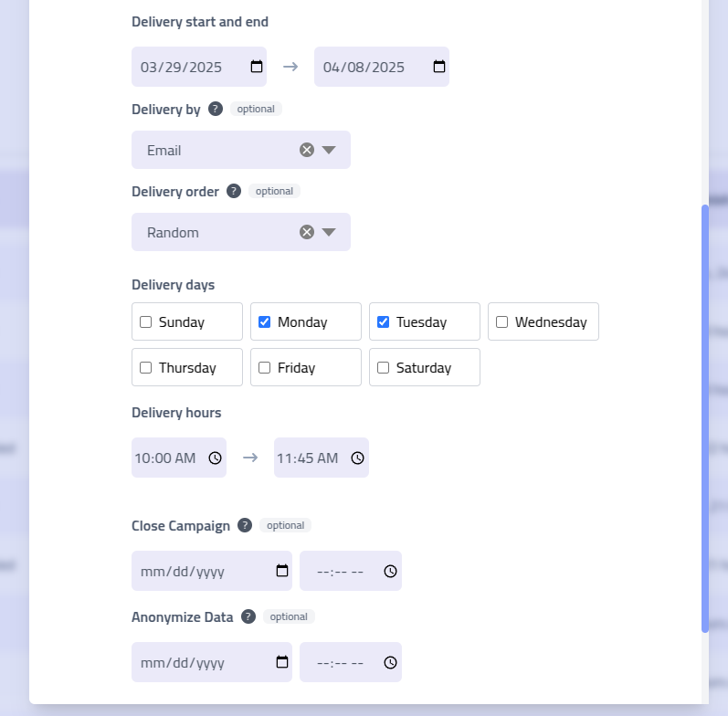This screenshot has width=728, height=716.
Task: Show help tooltip for Anonymize Data
Action: pos(248,616)
